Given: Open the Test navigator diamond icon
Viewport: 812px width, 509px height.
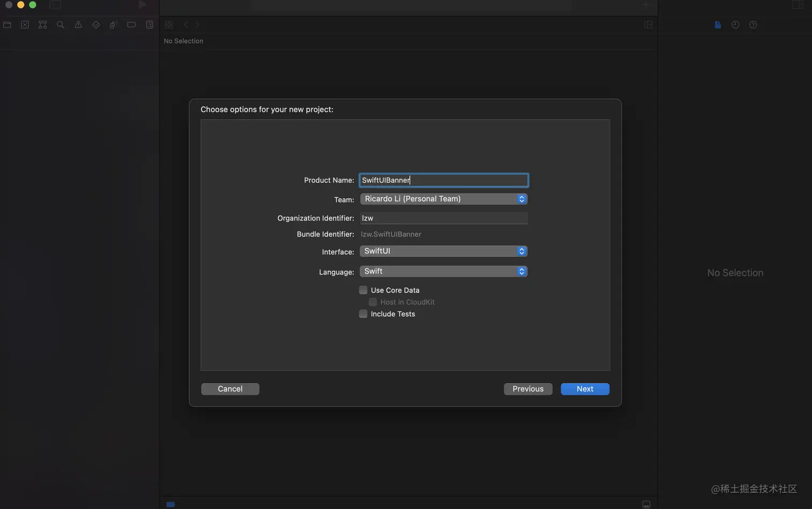Looking at the screenshot, I should pos(96,25).
